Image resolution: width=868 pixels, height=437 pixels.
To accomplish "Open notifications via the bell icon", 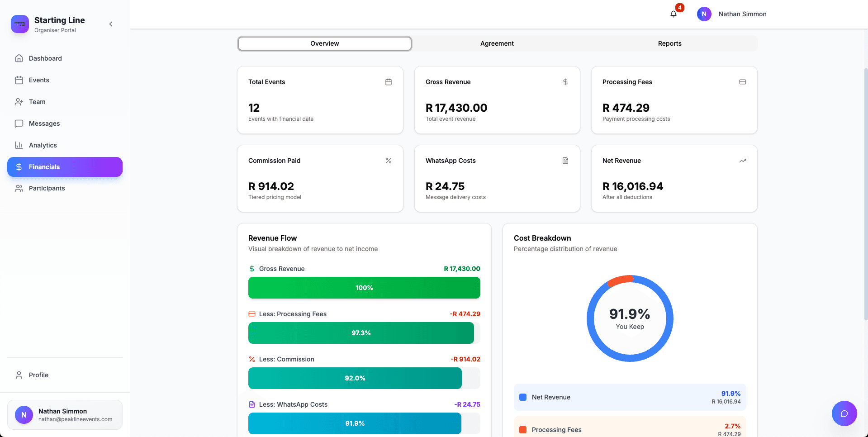I will click(673, 14).
